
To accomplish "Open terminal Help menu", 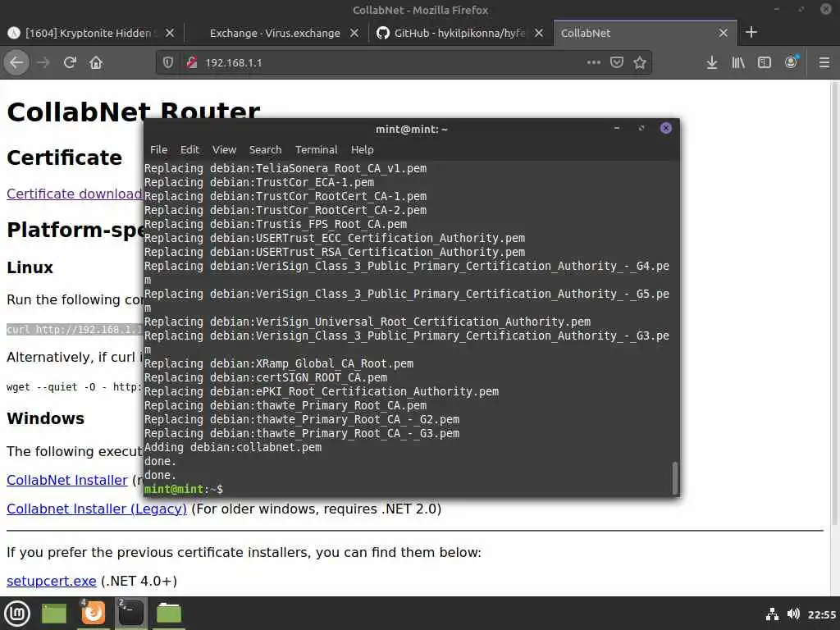I will coord(362,150).
